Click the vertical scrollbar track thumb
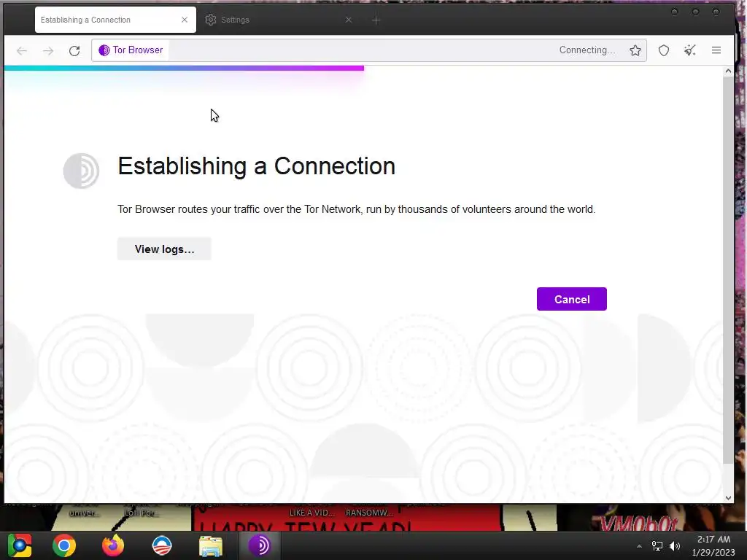The width and height of the screenshot is (747, 560). point(728,269)
